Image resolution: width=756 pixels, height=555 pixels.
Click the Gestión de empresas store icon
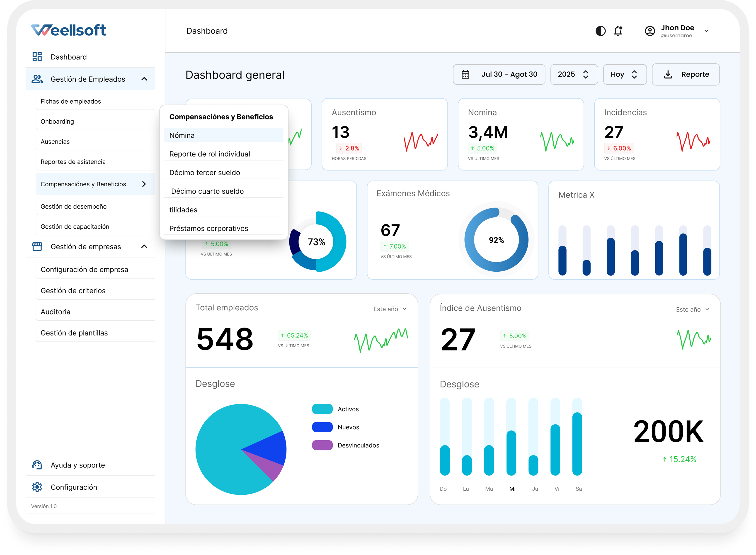37,246
